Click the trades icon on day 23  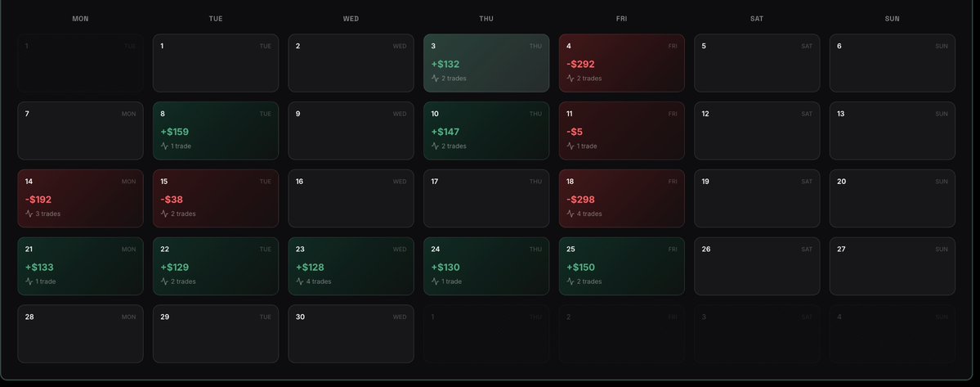(299, 281)
